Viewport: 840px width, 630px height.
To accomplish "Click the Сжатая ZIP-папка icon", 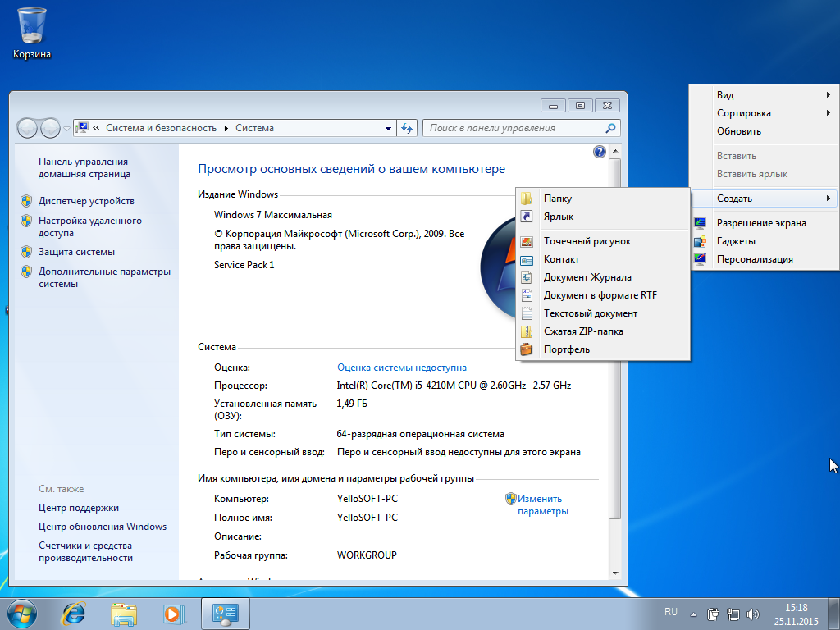I will point(527,331).
